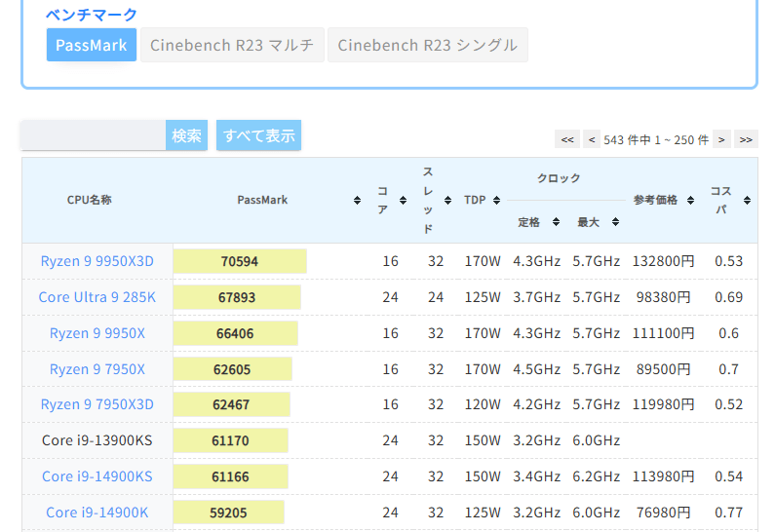The image size is (774, 532).
Task: Click the 61170 PassMark score bar
Action: [230, 440]
